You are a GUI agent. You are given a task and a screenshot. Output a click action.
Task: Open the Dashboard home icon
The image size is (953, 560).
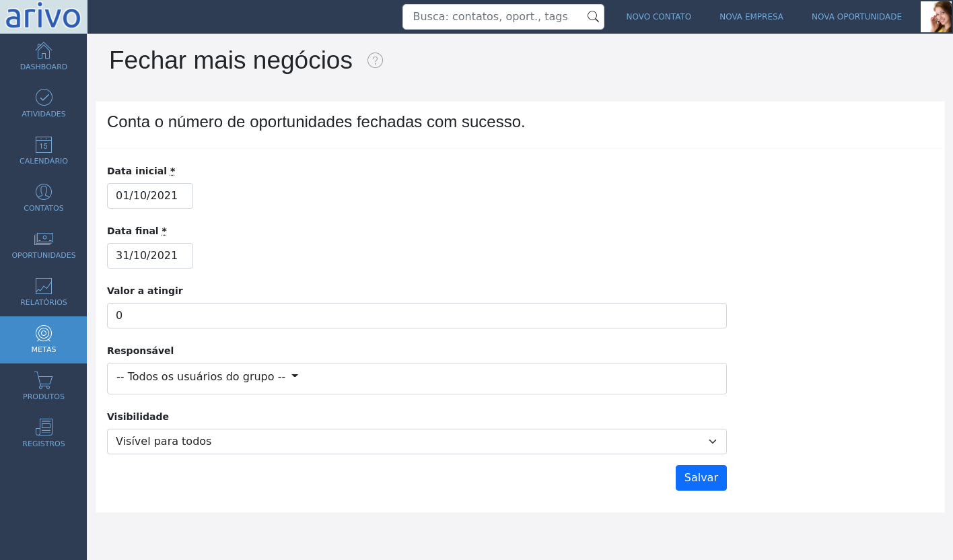coord(44,50)
